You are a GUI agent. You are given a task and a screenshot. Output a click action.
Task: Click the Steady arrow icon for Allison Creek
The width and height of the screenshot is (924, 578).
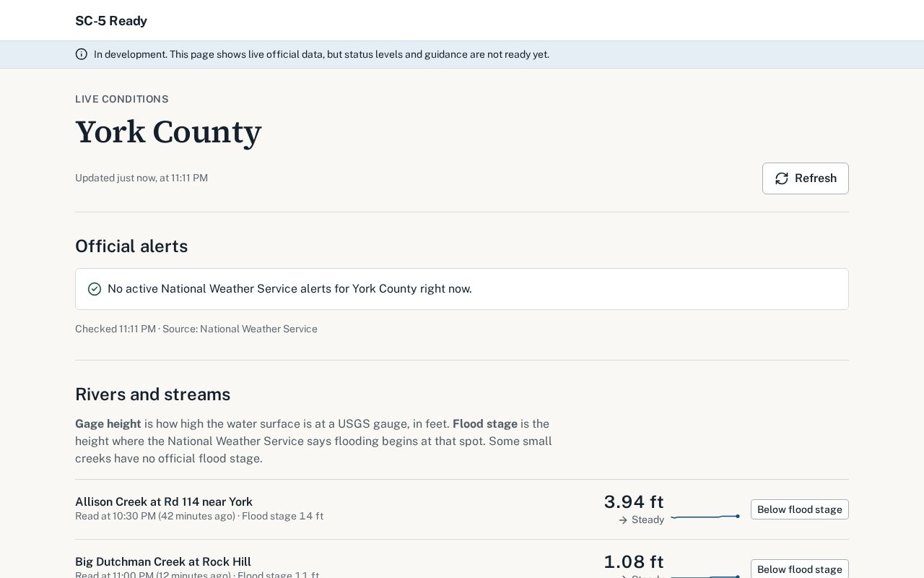point(623,520)
